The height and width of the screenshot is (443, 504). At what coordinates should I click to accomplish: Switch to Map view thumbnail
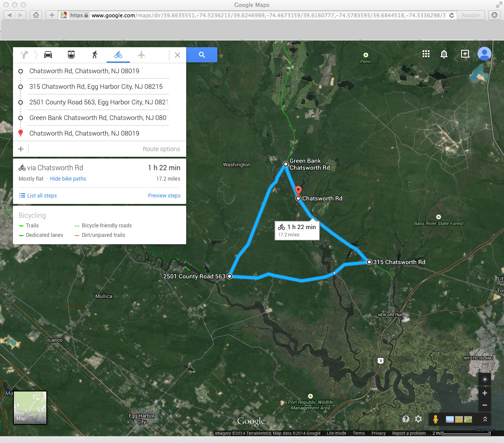[30, 407]
